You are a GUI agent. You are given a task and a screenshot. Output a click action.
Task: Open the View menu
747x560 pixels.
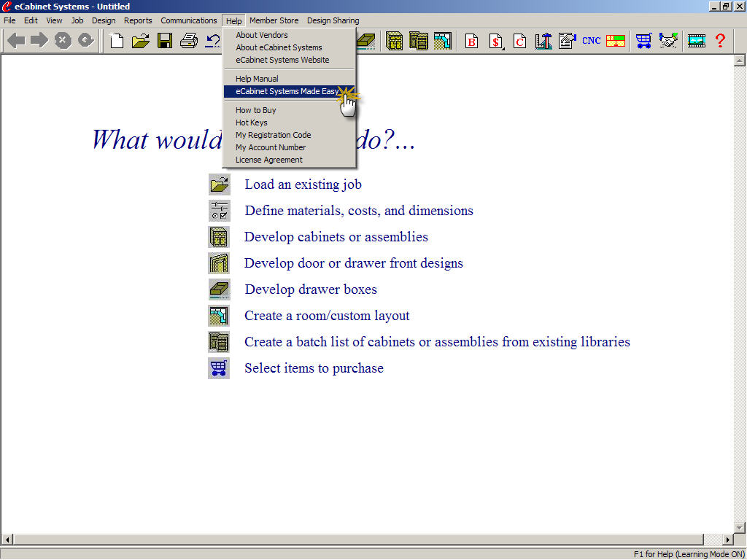[x=54, y=20]
